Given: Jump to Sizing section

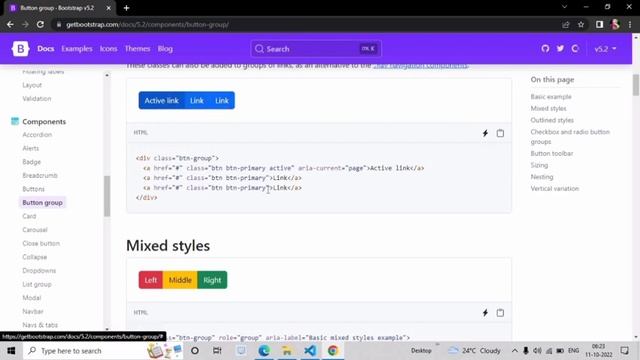Looking at the screenshot, I should tap(539, 165).
